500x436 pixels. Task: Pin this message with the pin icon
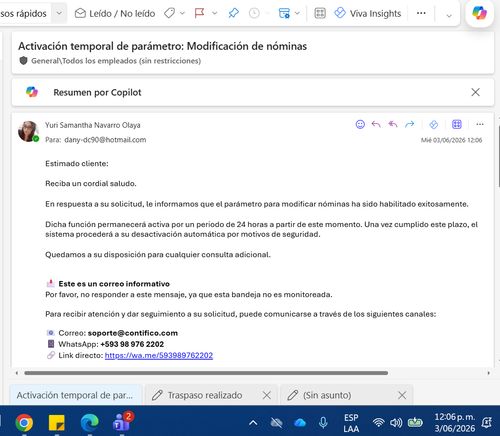(x=233, y=13)
